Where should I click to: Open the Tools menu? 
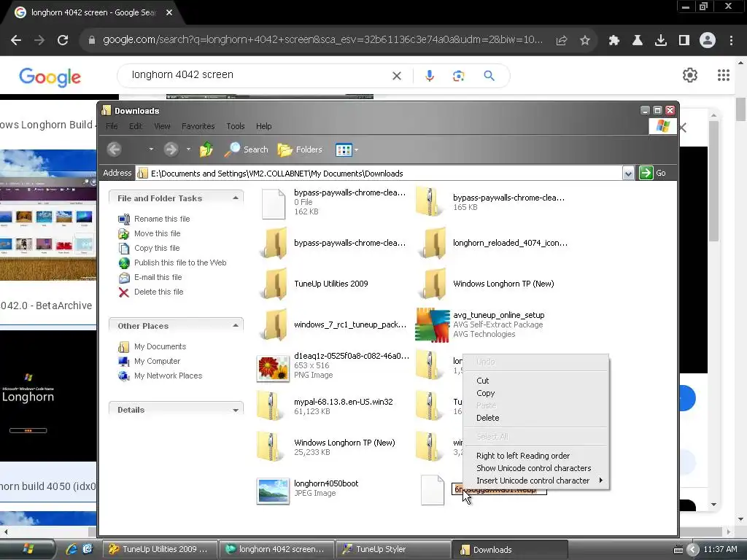click(x=236, y=126)
